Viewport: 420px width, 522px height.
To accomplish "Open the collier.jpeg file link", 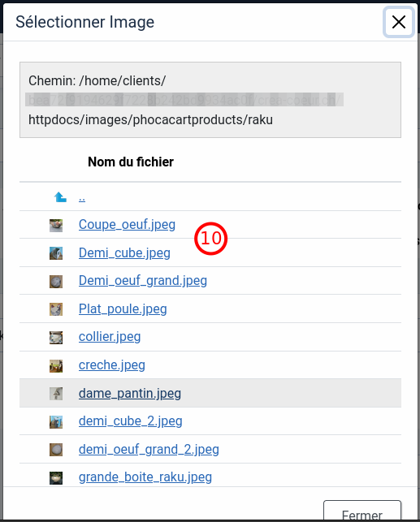I will click(110, 337).
